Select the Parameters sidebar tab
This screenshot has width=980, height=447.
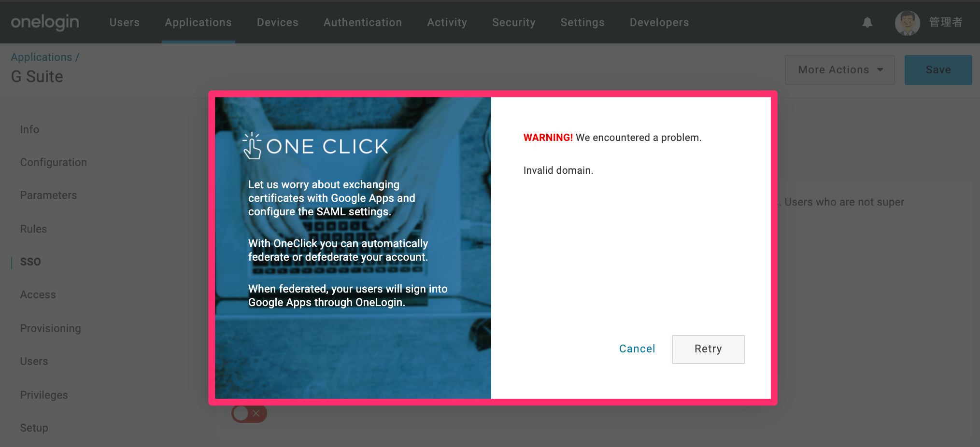point(48,195)
